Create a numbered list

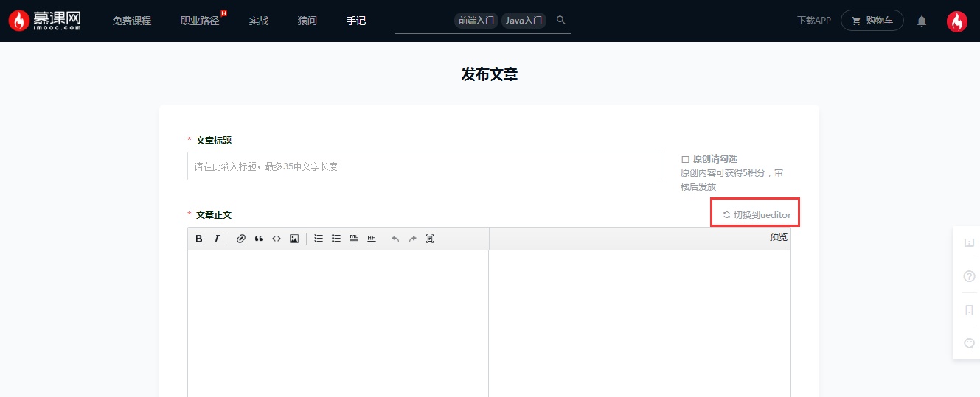319,239
